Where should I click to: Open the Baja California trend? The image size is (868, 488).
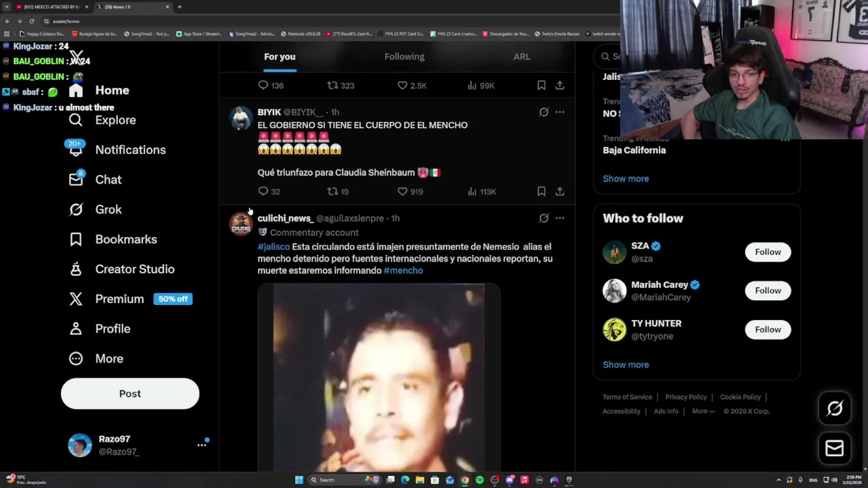point(634,150)
